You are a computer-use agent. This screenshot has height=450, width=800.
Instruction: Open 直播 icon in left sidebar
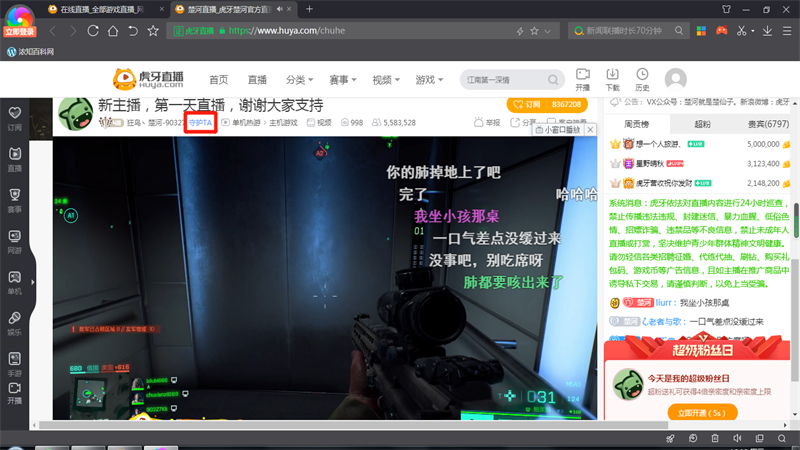[15, 159]
